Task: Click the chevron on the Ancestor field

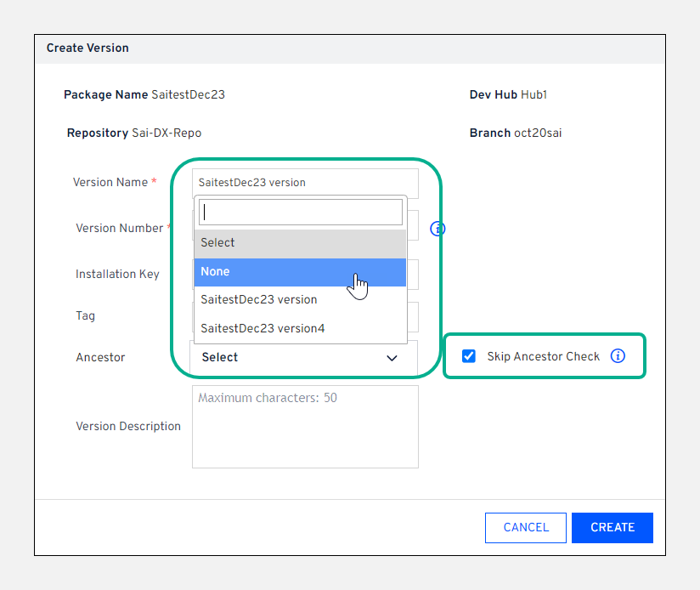Action: (392, 358)
